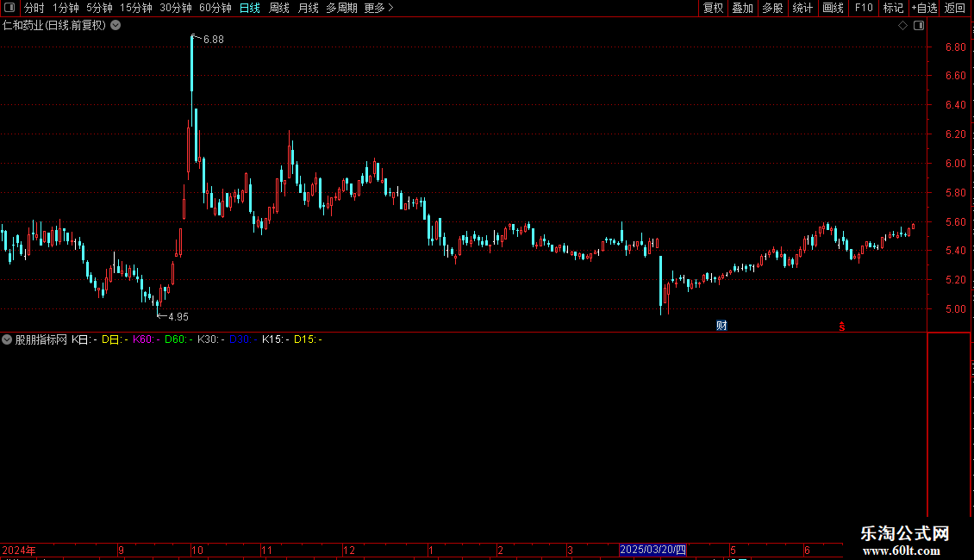Switch to 月线 monthly chart
The height and width of the screenshot is (560, 974).
308,8
